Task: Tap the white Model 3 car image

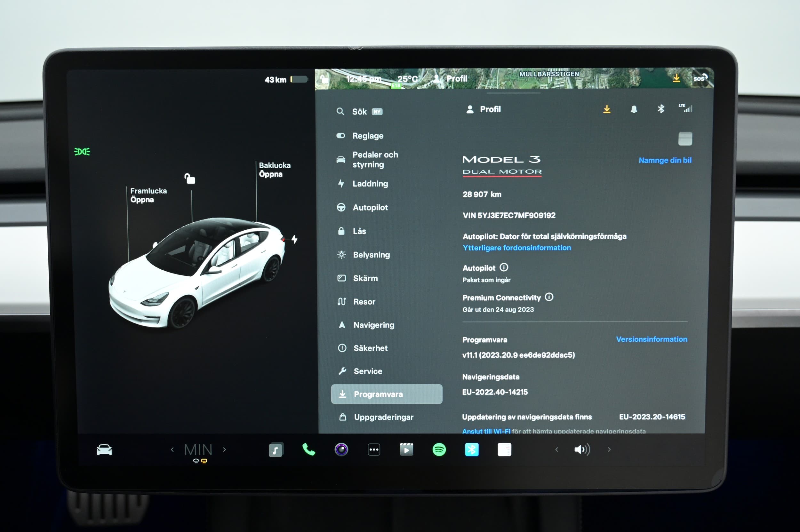Action: (197, 273)
